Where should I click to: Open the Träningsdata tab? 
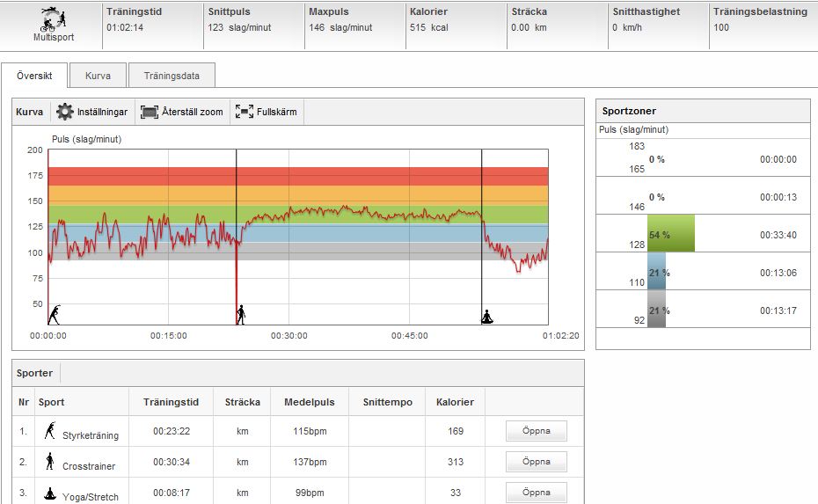(172, 76)
